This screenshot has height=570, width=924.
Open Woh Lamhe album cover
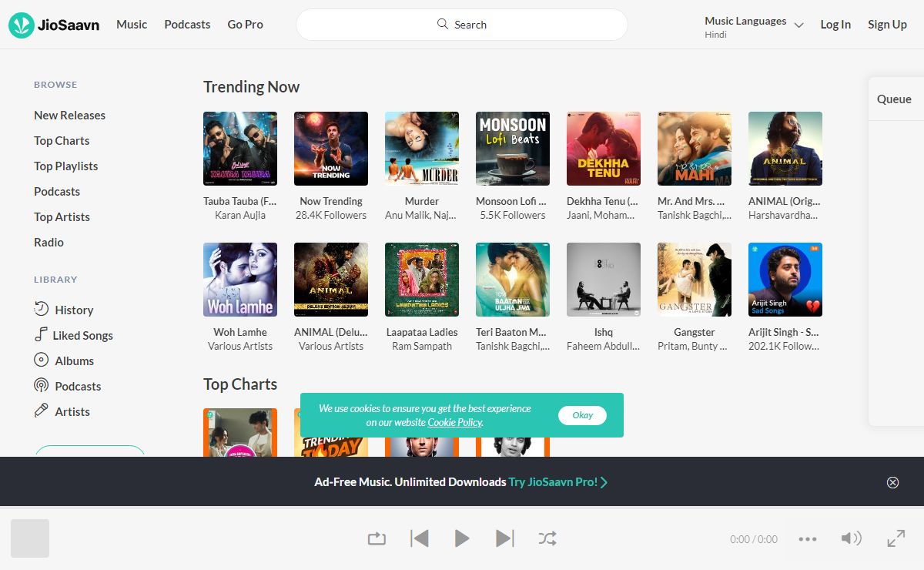coord(240,280)
